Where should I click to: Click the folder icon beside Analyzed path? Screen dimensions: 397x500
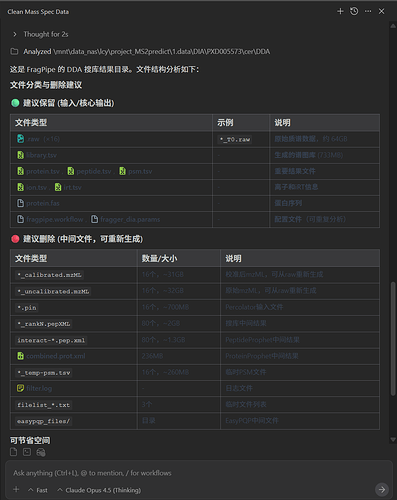[x=14, y=51]
